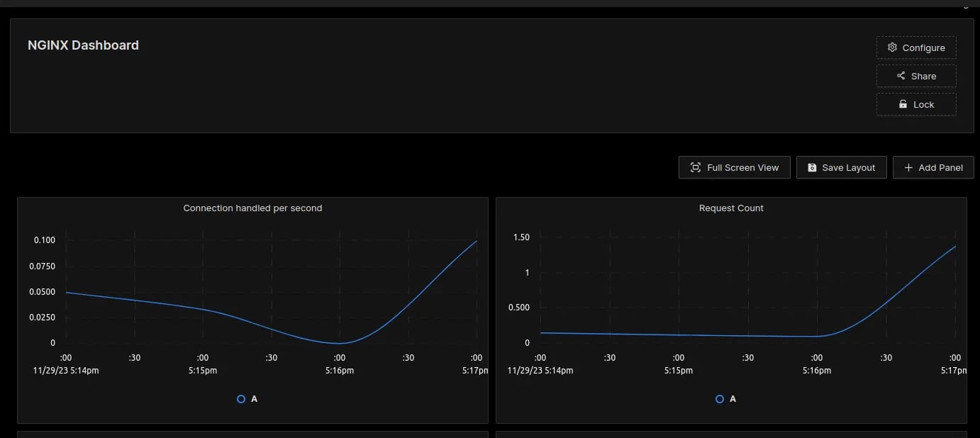The height and width of the screenshot is (438, 980).
Task: Click the 0.0500 y-axis label
Action: point(42,292)
